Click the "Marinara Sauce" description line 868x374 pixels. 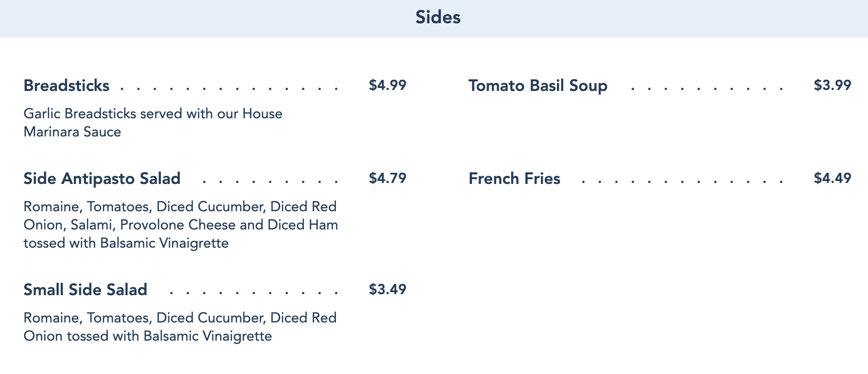pyautogui.click(x=72, y=132)
